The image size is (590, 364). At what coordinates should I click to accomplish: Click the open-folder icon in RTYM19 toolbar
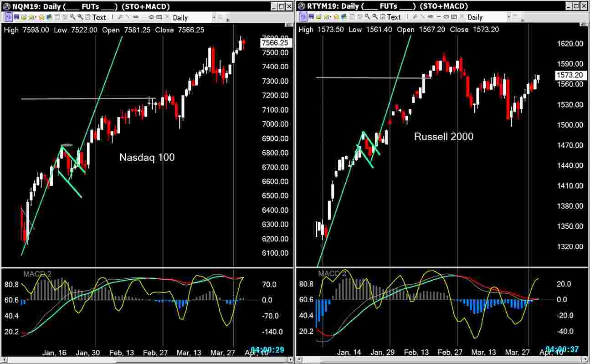319,17
